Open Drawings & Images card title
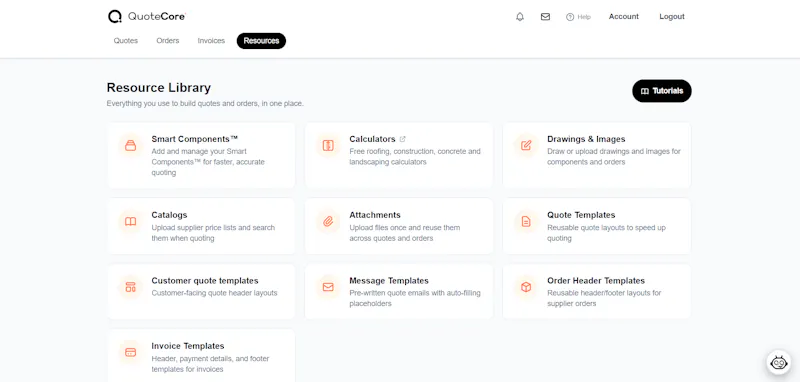This screenshot has width=800, height=382. [586, 139]
